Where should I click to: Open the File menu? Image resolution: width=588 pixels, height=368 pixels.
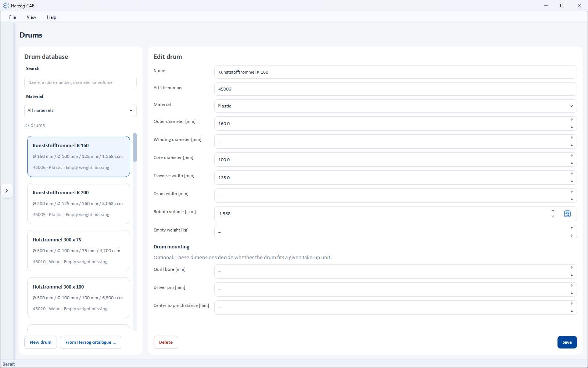pyautogui.click(x=12, y=17)
